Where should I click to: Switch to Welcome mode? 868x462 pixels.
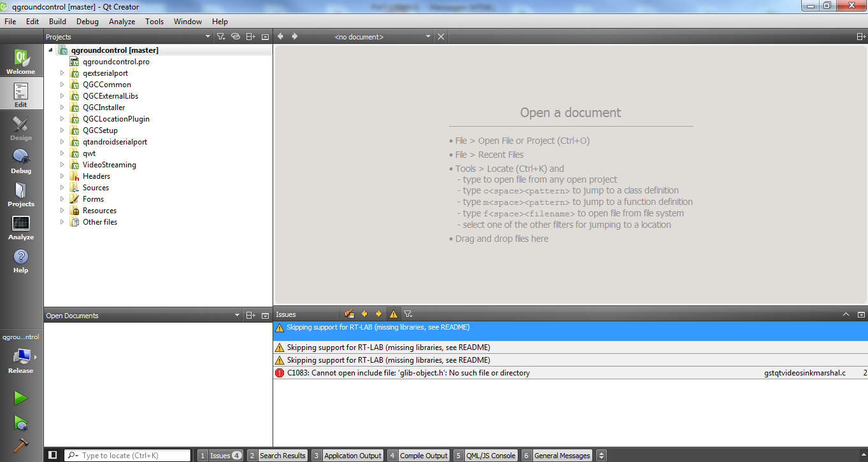tap(21, 62)
